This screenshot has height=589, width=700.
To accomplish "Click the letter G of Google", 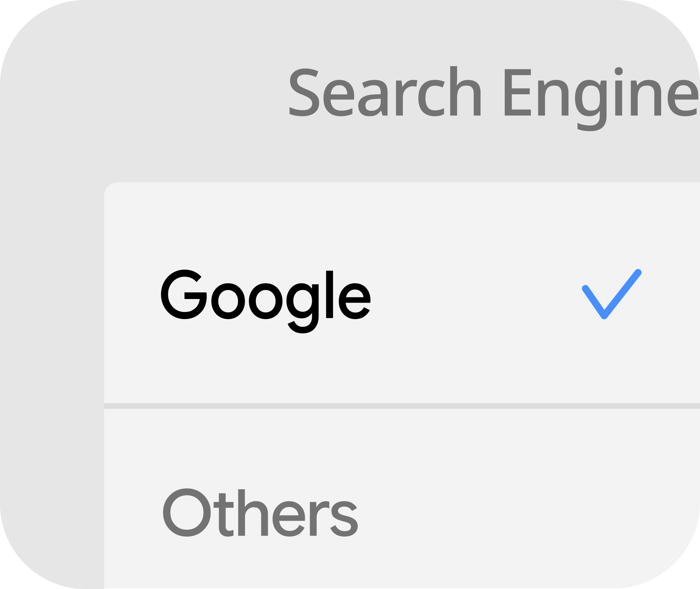I will (184, 294).
